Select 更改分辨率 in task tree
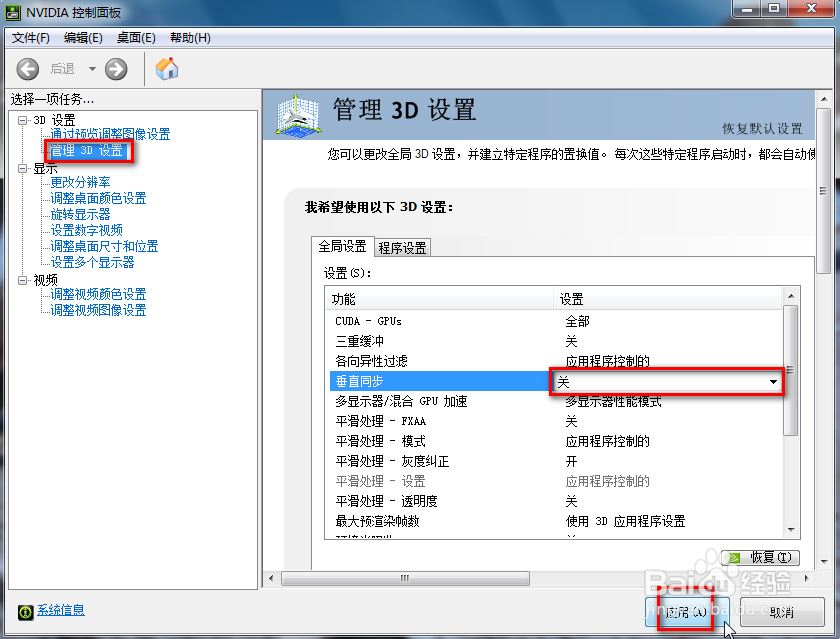840x639 pixels. coord(80,182)
